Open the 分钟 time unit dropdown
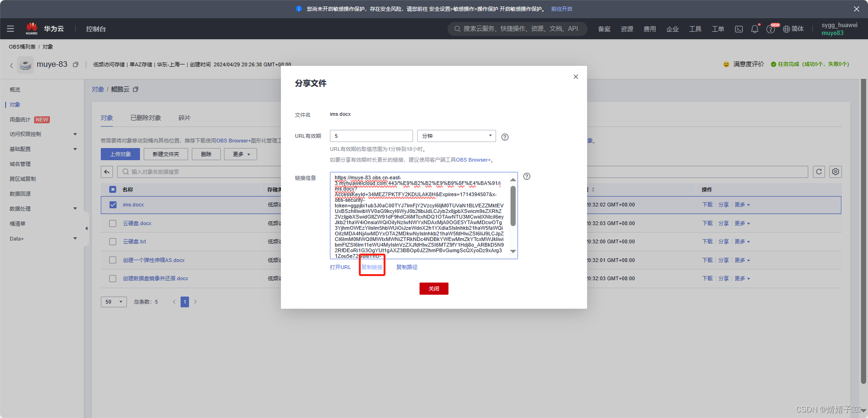Screen dimensions: 868x418 click(x=456, y=136)
